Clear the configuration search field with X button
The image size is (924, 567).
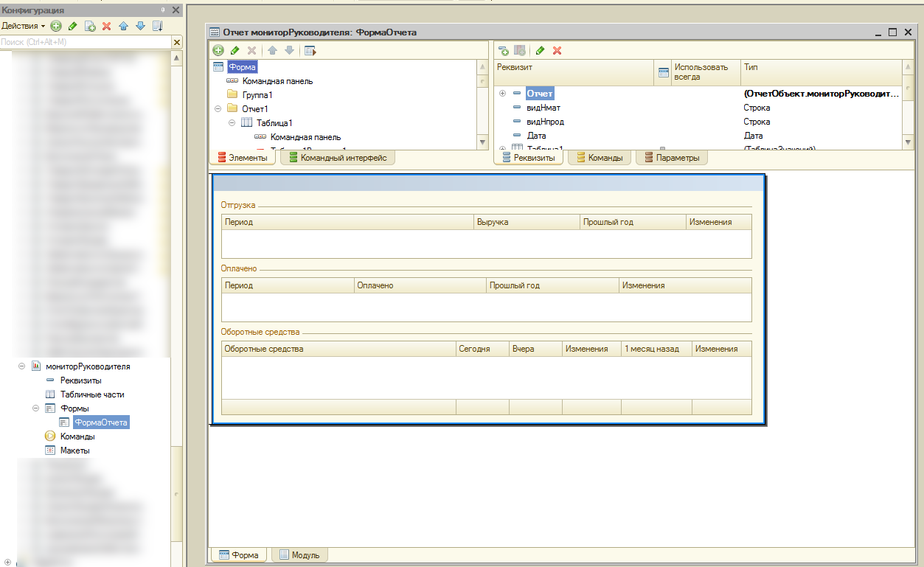(176, 43)
